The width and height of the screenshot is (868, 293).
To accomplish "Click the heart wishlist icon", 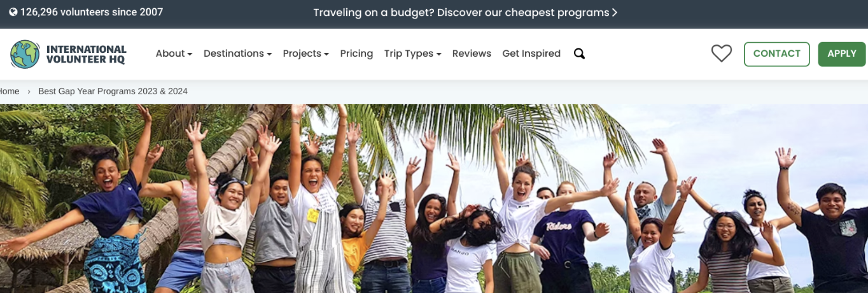I will (x=721, y=54).
